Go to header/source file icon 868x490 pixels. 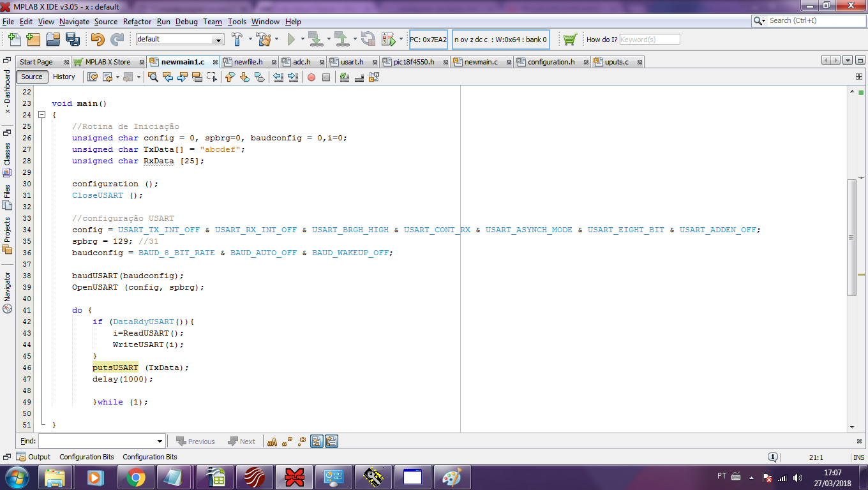click(374, 77)
